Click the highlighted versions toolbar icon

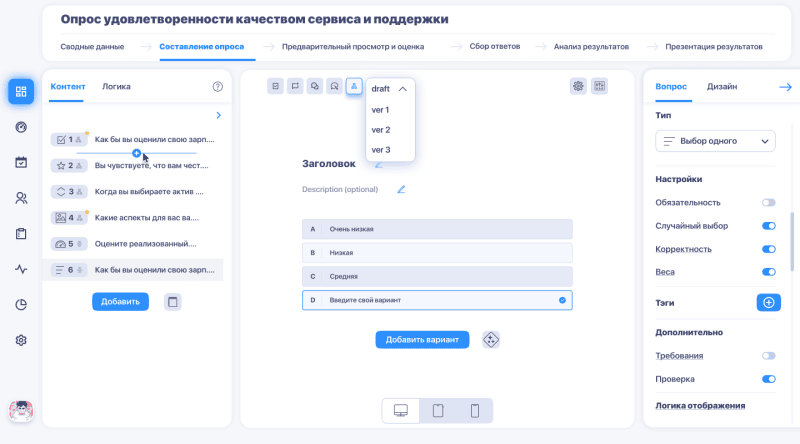pos(354,86)
